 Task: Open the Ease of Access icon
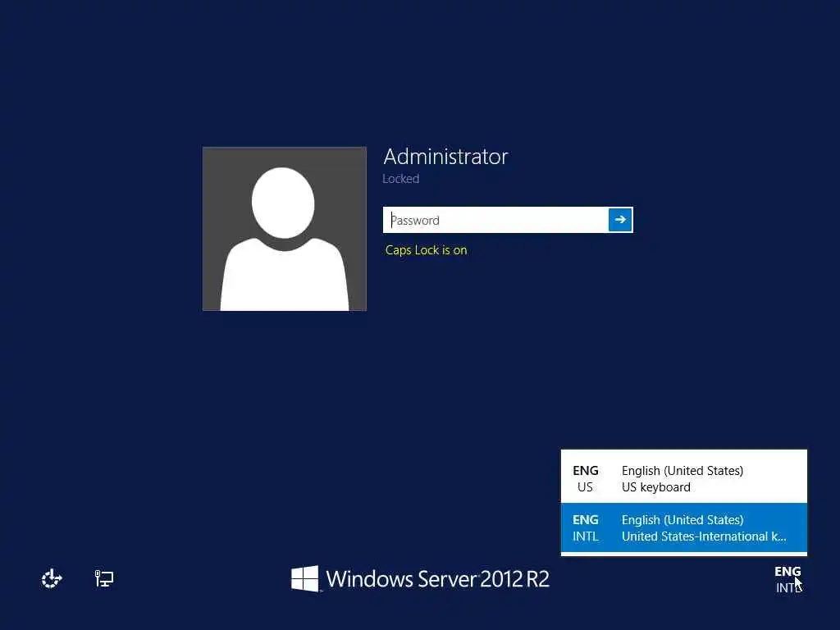tap(52, 578)
